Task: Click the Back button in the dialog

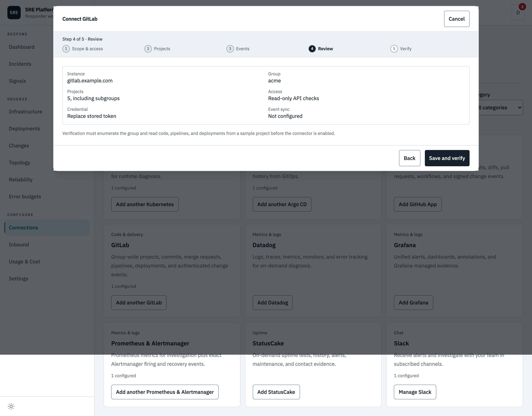Action: point(410,158)
